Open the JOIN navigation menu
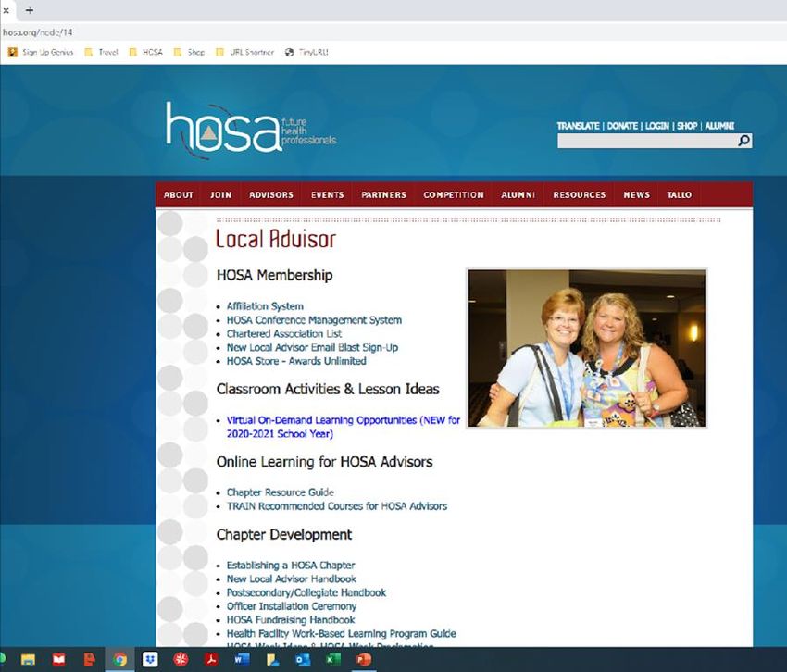The image size is (787, 672). (x=221, y=194)
